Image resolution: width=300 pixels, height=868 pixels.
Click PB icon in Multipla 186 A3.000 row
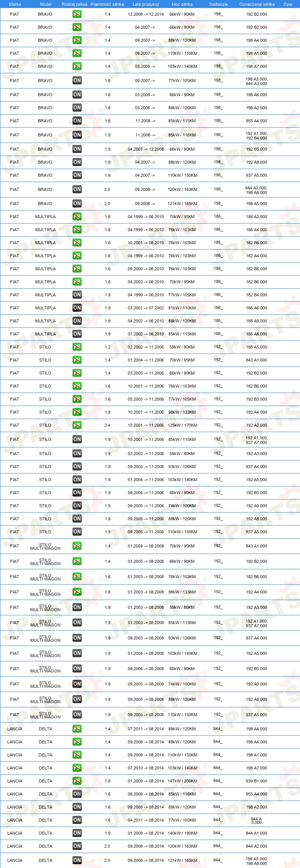[x=77, y=217]
